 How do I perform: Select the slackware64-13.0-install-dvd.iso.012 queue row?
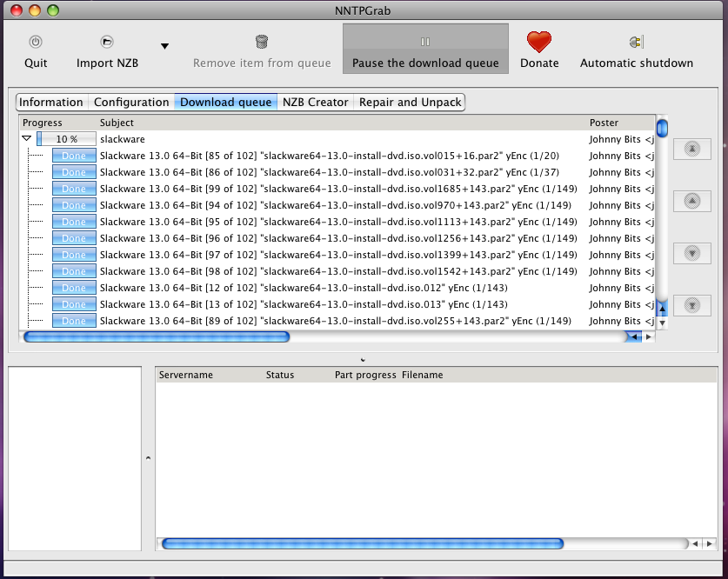coord(304,288)
